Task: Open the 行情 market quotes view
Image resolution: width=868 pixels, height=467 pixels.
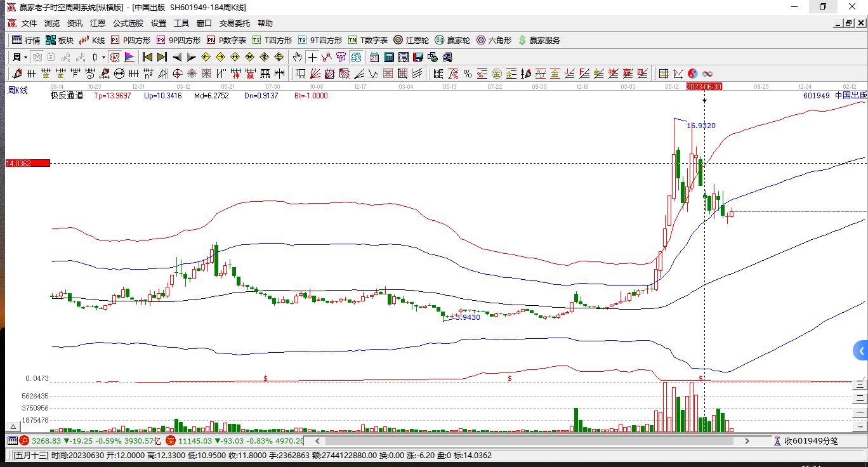Action: 26,40
